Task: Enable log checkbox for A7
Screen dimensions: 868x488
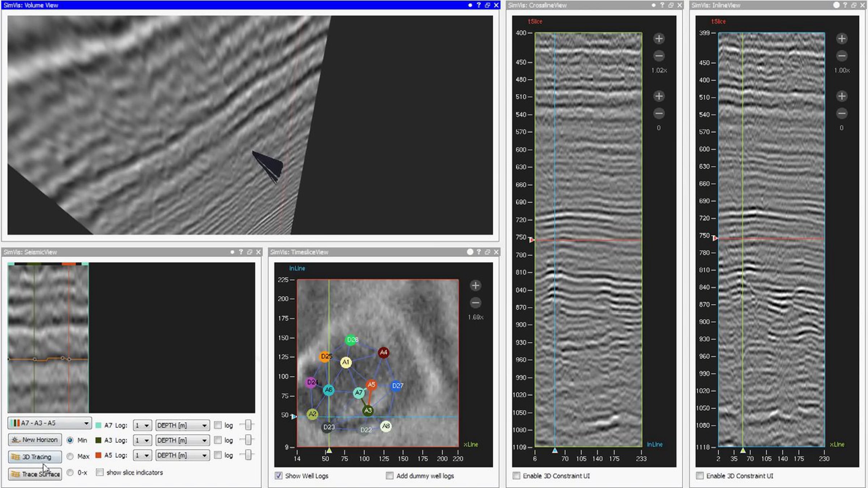Action: pyautogui.click(x=218, y=425)
